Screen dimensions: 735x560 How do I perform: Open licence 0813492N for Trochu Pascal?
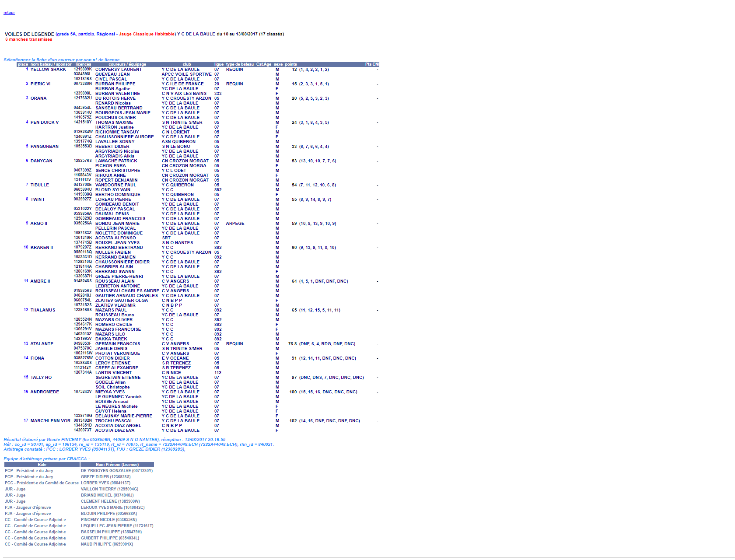coord(83,421)
